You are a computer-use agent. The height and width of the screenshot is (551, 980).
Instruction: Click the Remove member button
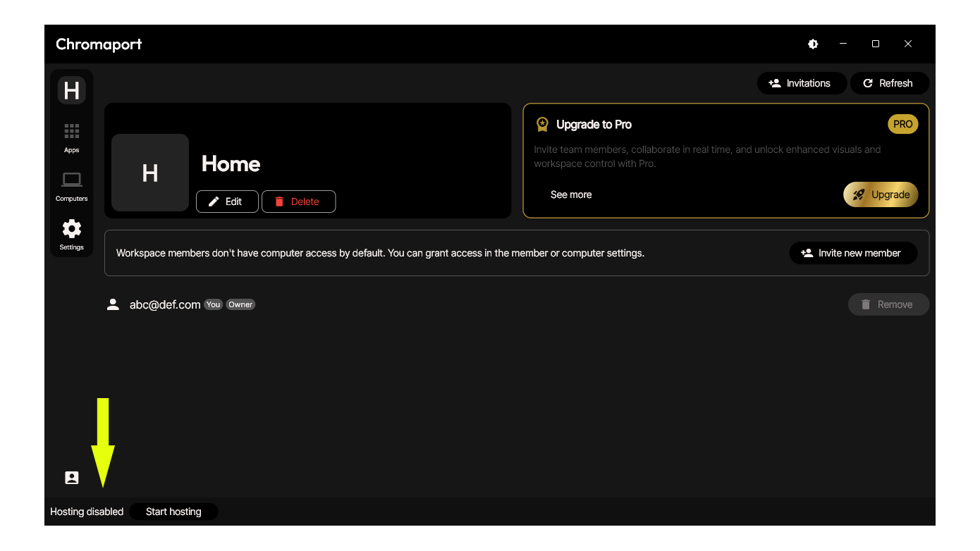tap(888, 304)
